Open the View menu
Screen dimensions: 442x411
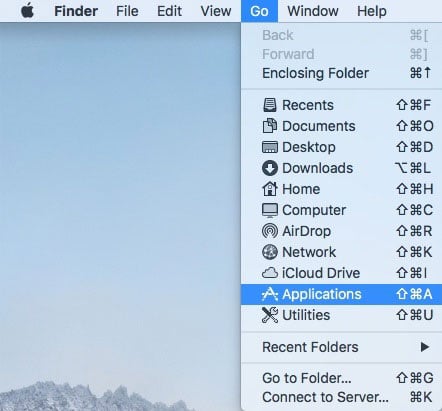tap(216, 11)
